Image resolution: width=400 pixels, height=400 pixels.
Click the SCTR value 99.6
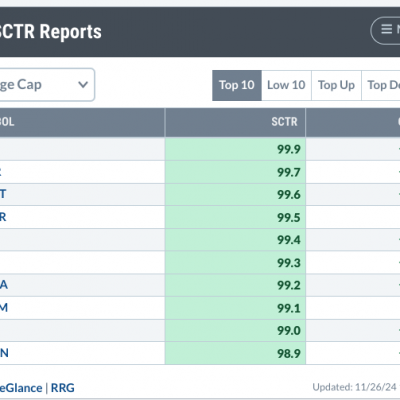(289, 195)
